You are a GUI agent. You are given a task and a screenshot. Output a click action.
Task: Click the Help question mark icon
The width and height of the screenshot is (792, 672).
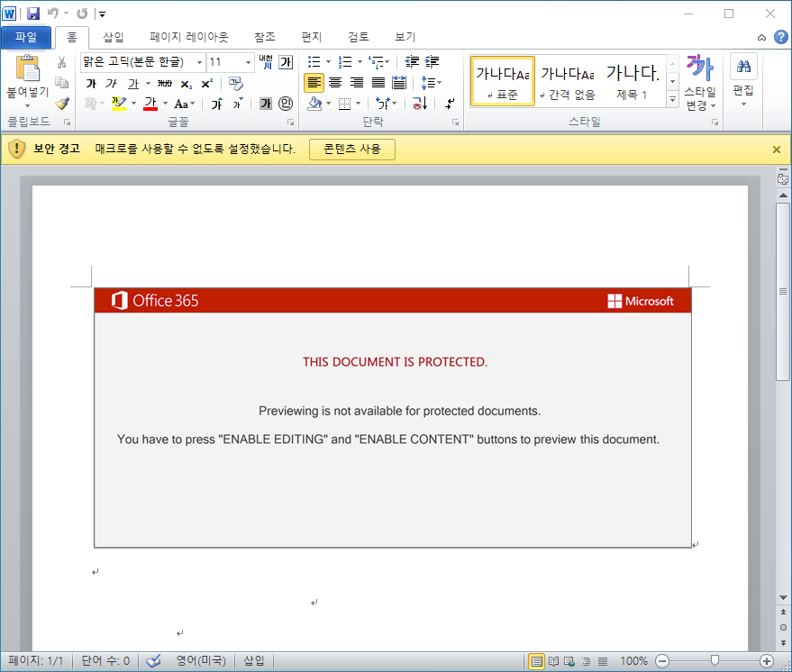pos(781,37)
